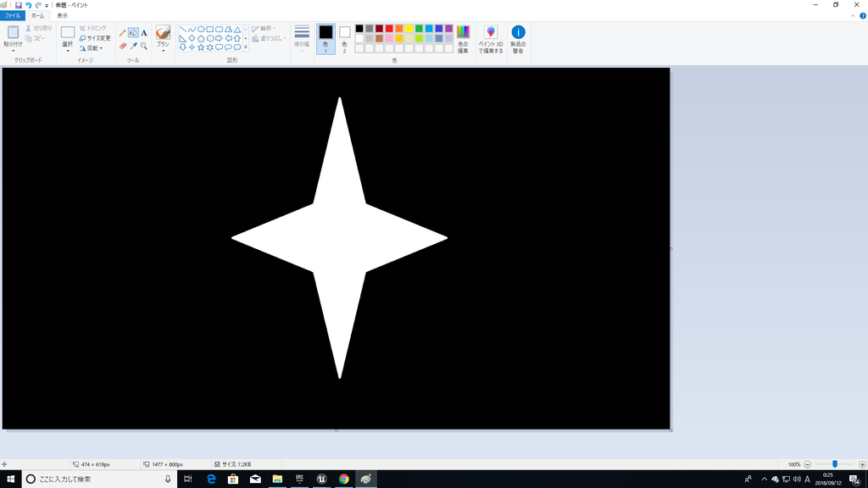Choose the oval shape from the shapes gallery
Viewport: 868px width, 488px height.
point(199,30)
